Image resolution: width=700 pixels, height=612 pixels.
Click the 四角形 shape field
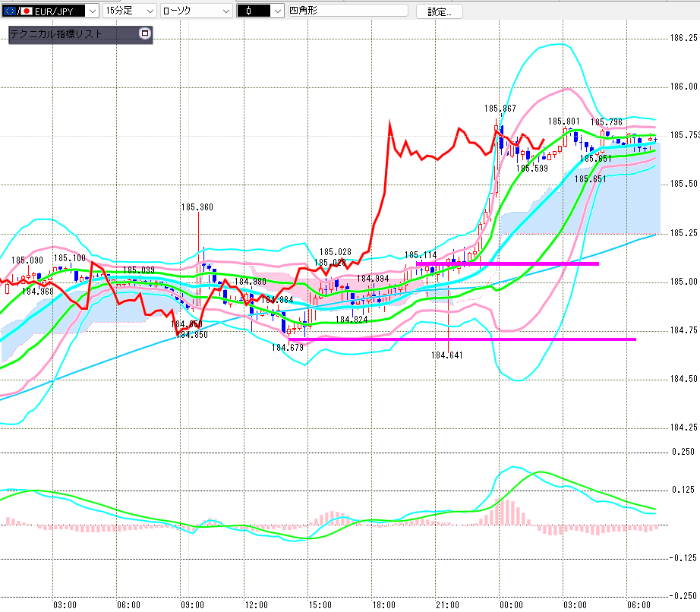(x=348, y=11)
